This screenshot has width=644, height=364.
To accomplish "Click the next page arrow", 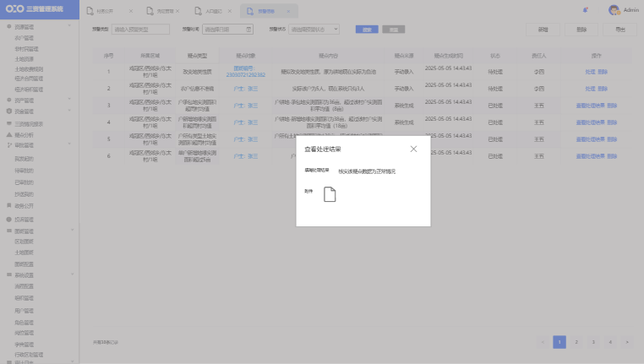I will point(627,342).
